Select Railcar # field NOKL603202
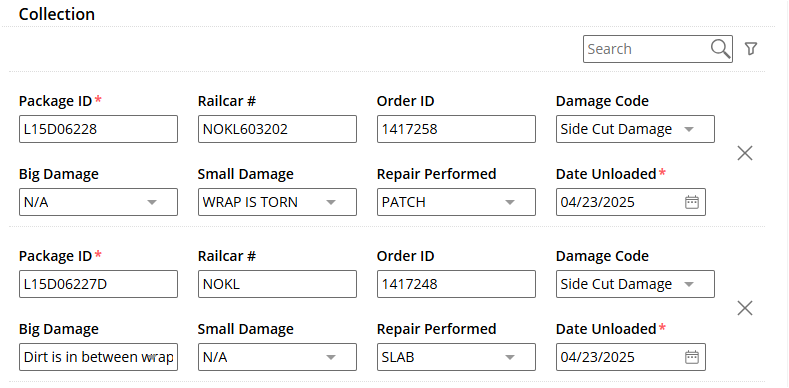The width and height of the screenshot is (789, 388). coord(277,129)
